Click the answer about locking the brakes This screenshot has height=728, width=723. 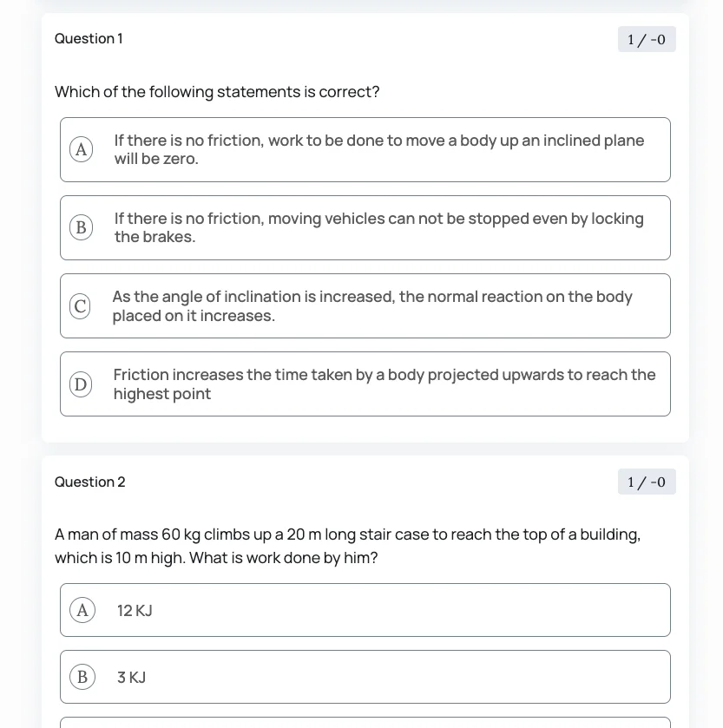click(x=378, y=227)
